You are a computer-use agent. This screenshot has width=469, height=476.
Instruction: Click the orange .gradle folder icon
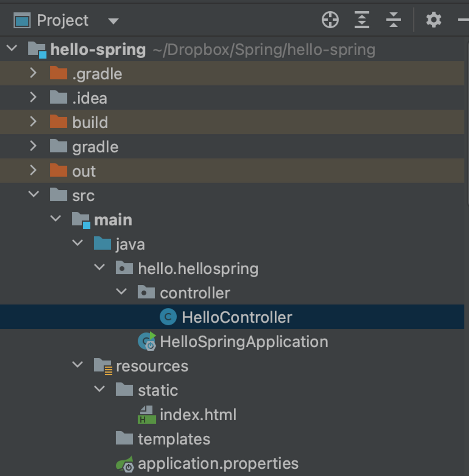[59, 73]
